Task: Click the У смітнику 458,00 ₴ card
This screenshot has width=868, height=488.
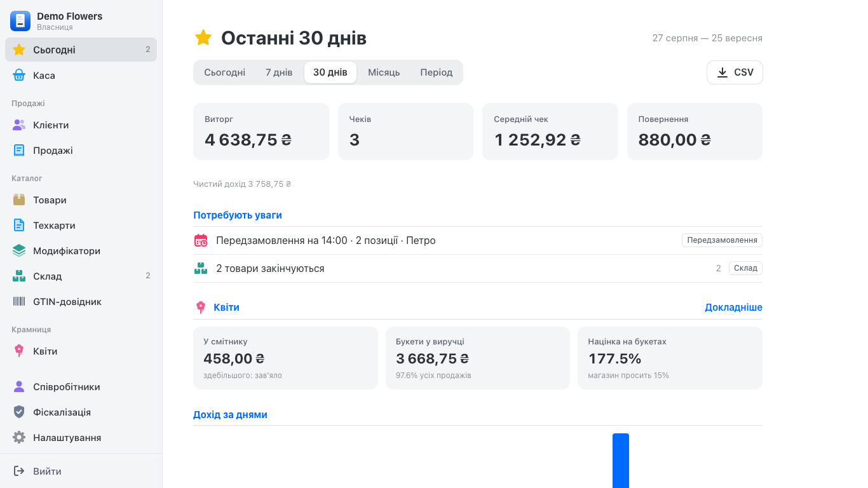Action: (285, 358)
